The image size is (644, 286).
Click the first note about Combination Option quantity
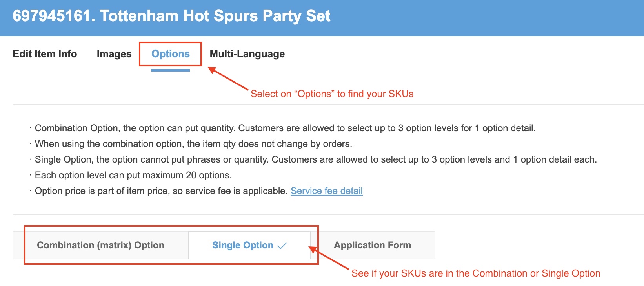(285, 128)
